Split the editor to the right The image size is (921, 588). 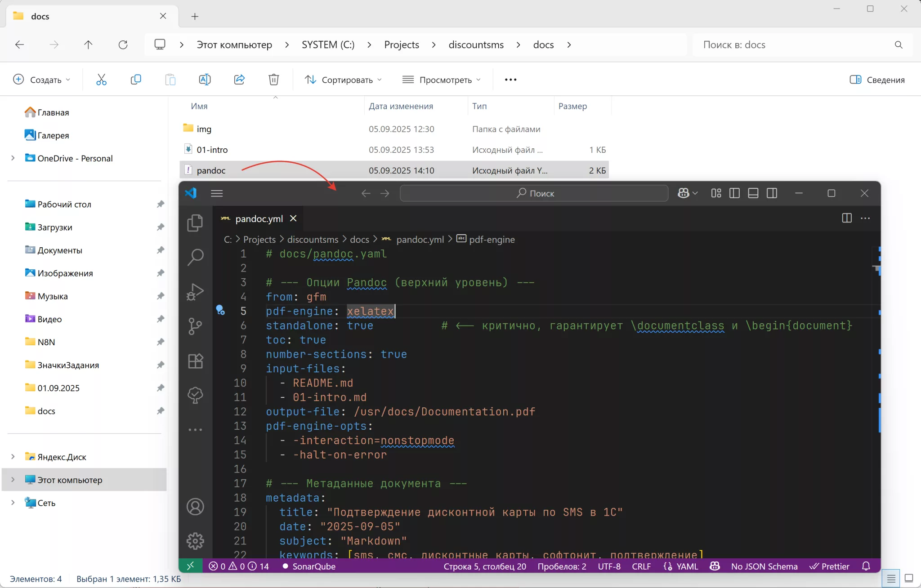tap(846, 218)
